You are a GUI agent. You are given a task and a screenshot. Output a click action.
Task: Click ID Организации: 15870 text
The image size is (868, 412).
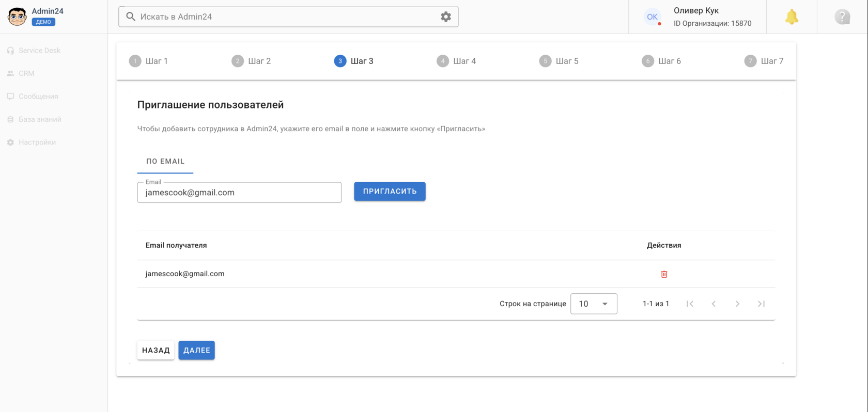[x=712, y=23]
